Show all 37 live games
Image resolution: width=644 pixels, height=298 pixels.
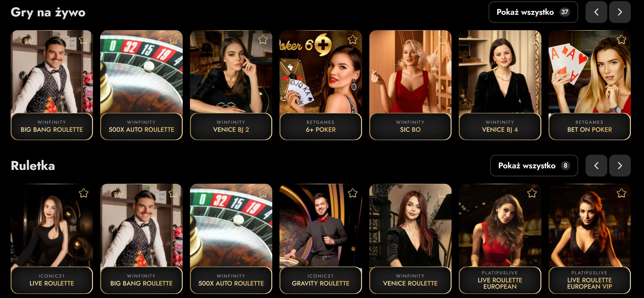tap(533, 12)
